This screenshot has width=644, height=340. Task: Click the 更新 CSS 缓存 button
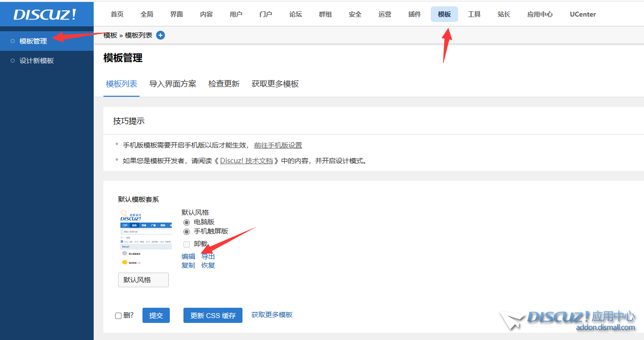pyautogui.click(x=213, y=316)
